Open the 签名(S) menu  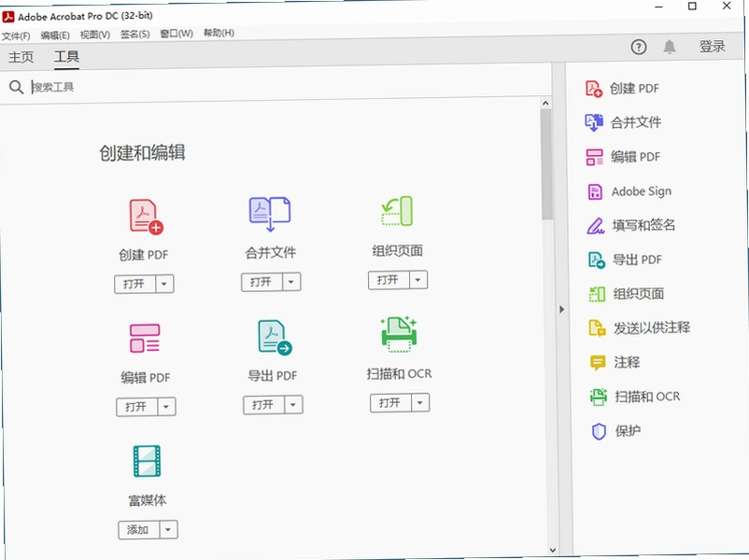click(134, 35)
